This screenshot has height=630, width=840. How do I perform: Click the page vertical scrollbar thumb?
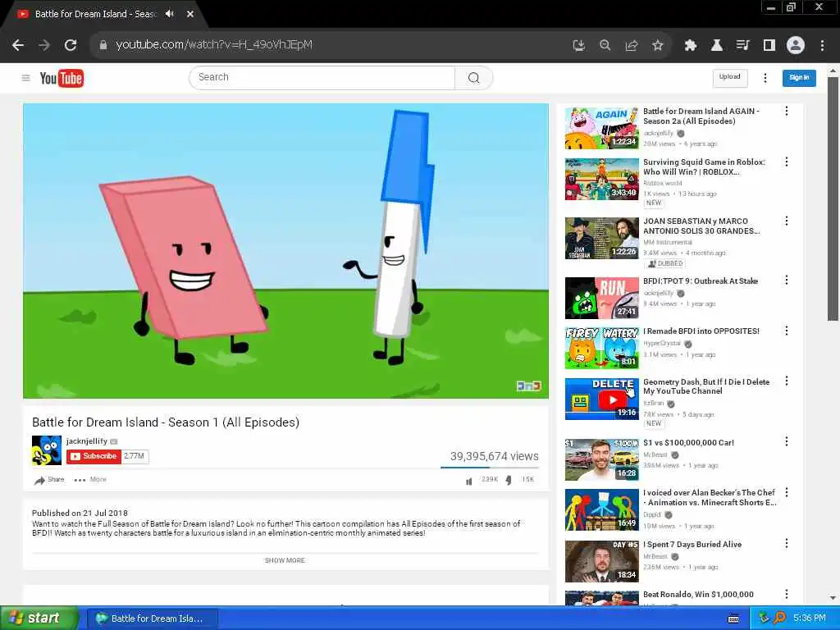point(833,199)
